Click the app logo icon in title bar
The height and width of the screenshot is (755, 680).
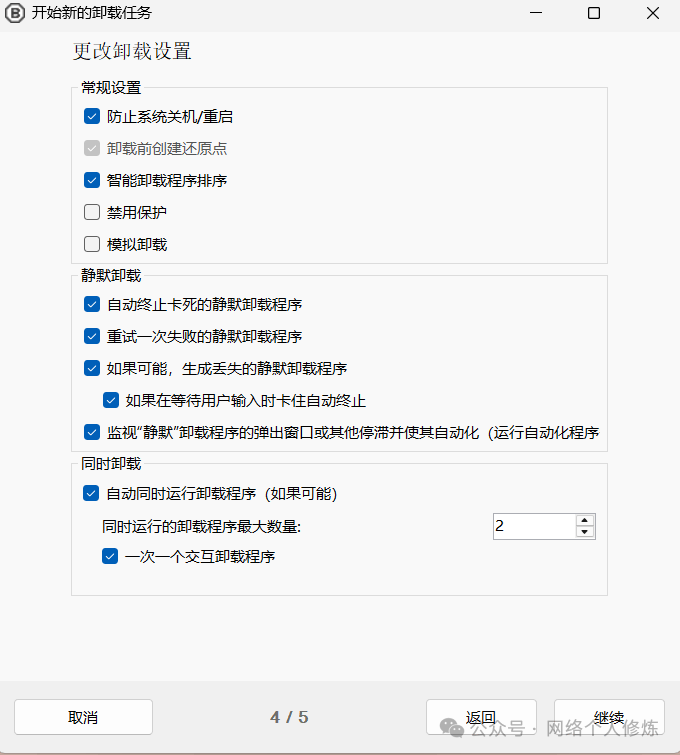tap(14, 13)
